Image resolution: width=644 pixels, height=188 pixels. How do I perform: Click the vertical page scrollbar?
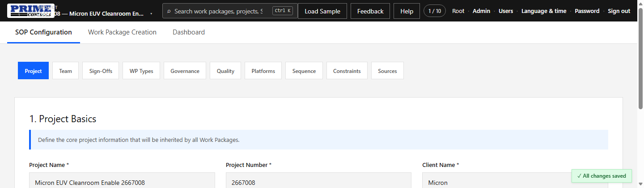click(640, 94)
